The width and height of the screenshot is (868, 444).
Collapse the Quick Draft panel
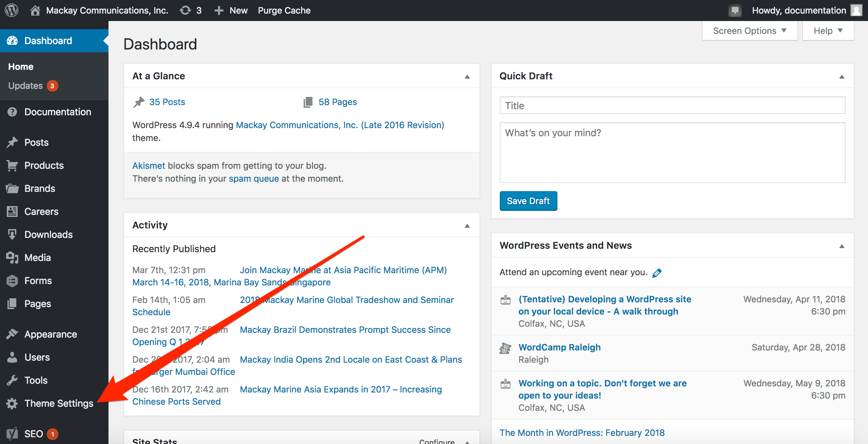[842, 77]
